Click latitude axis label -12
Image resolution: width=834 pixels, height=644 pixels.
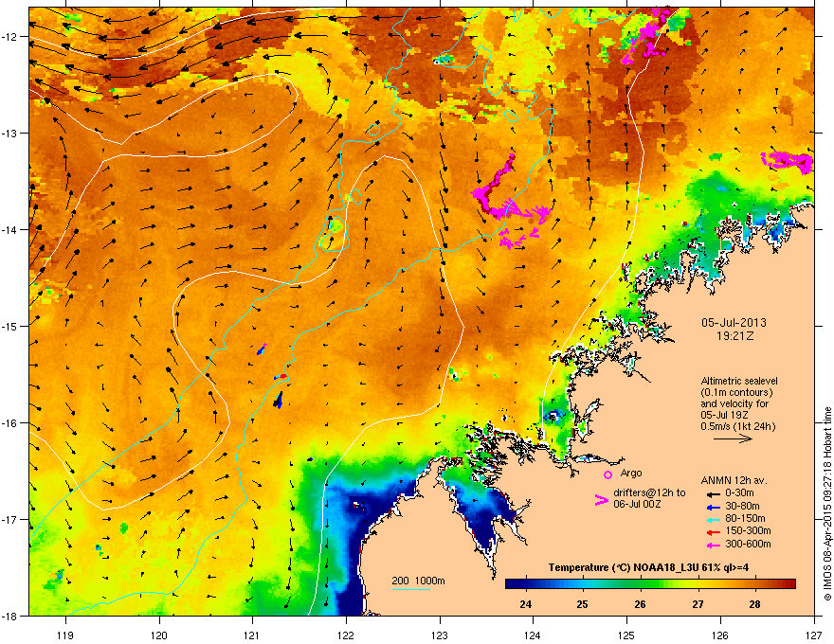pos(10,36)
